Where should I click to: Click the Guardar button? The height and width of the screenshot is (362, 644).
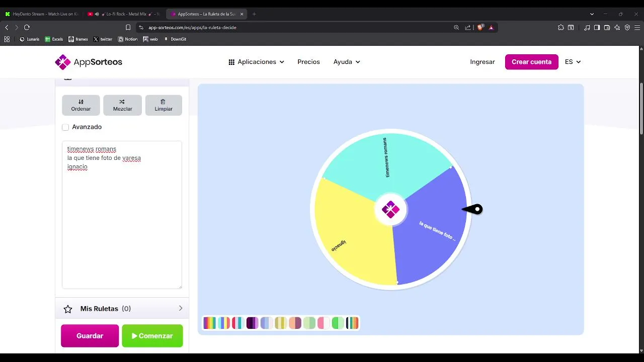[90, 336]
